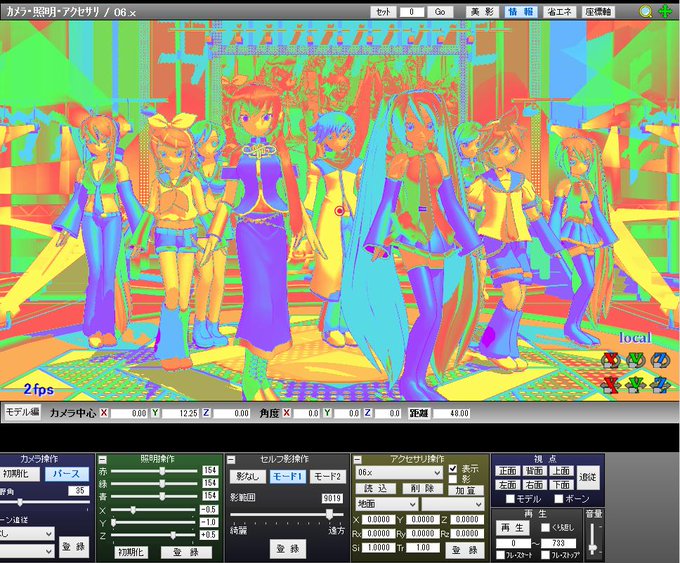Switch to 左面 left view

[508, 484]
